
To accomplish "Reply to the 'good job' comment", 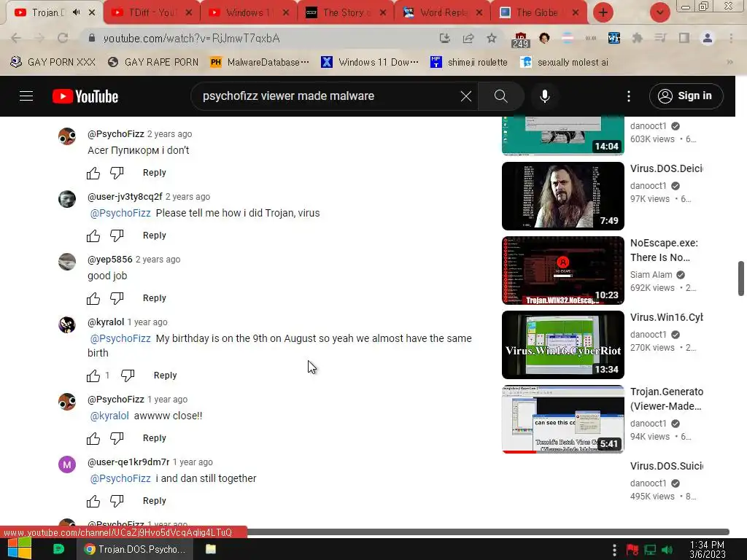I will click(155, 298).
